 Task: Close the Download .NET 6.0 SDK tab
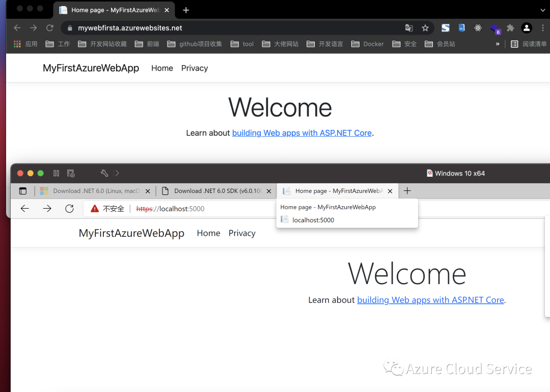click(269, 191)
